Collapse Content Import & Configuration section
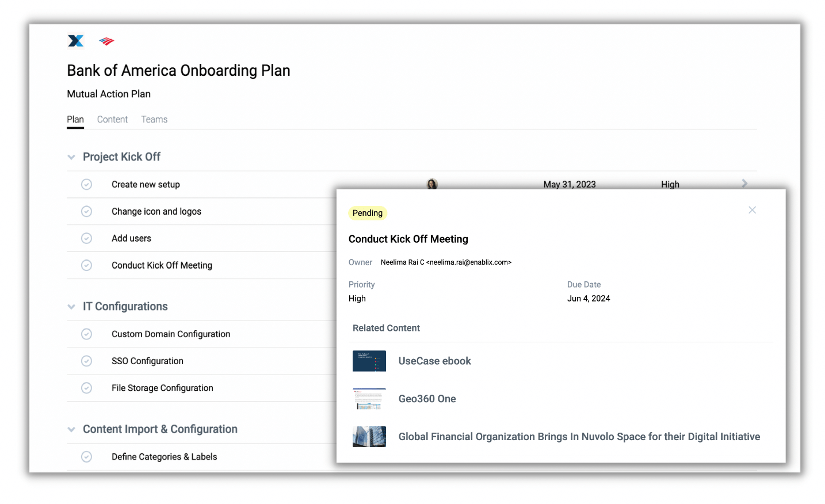The image size is (825, 504). coord(71,429)
